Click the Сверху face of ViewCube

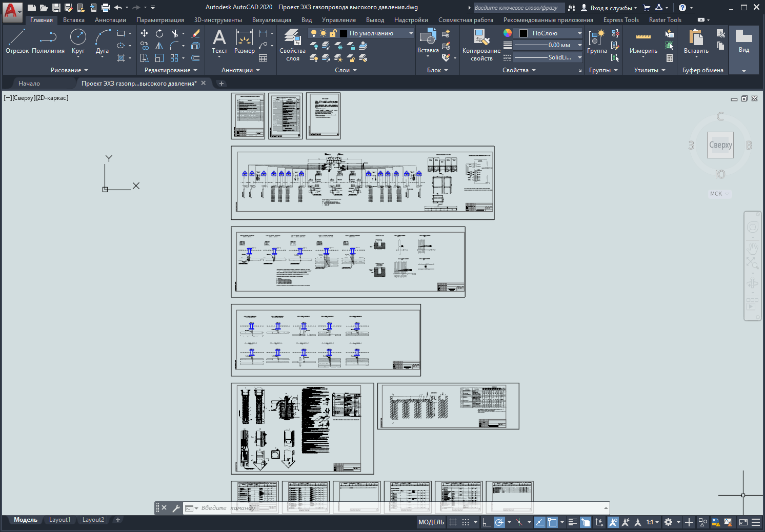tap(720, 145)
